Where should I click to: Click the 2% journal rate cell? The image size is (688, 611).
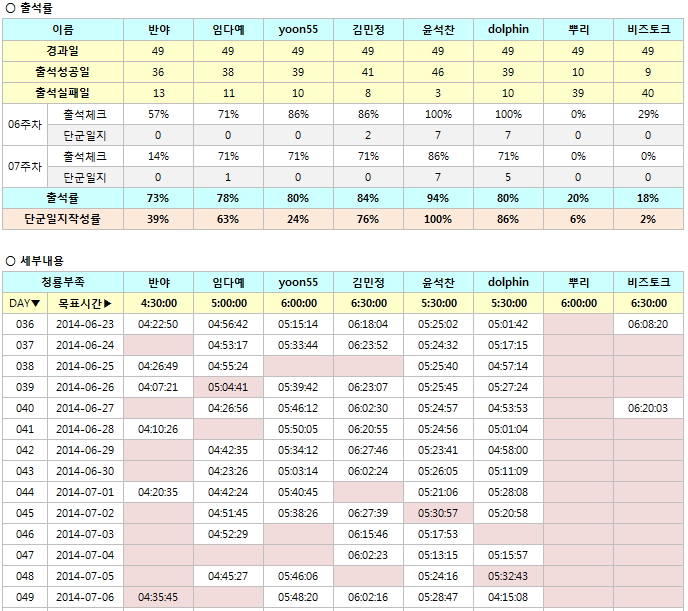click(x=648, y=219)
